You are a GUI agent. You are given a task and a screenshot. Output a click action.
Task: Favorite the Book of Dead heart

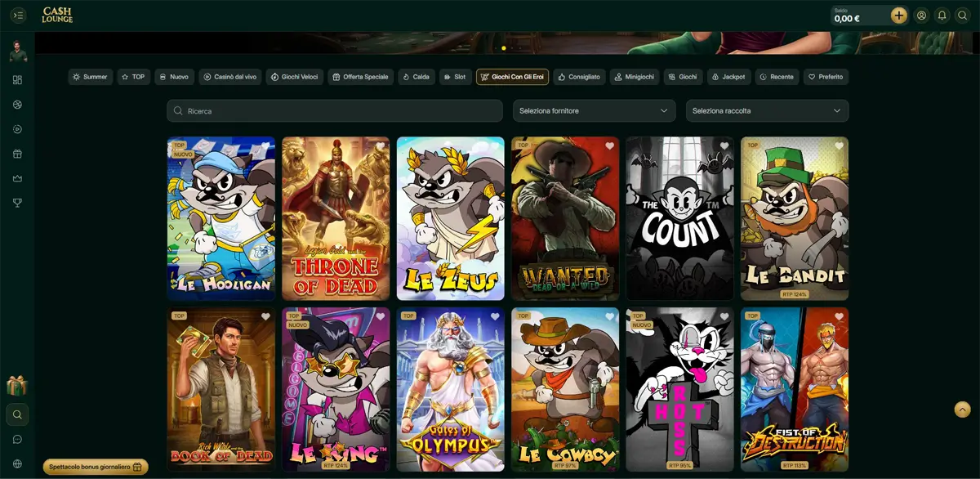tap(265, 317)
